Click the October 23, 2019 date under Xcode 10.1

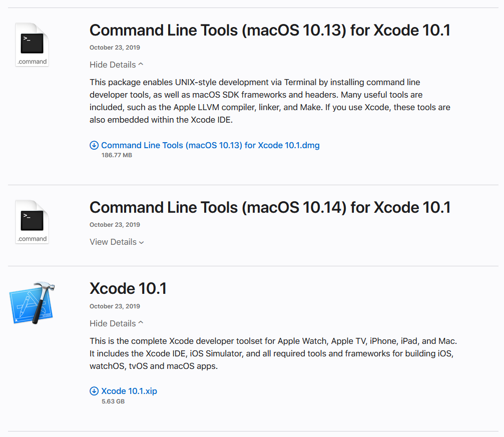click(x=114, y=306)
